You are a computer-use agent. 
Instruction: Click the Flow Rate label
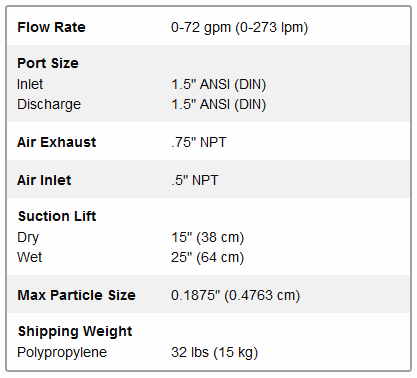(x=51, y=27)
